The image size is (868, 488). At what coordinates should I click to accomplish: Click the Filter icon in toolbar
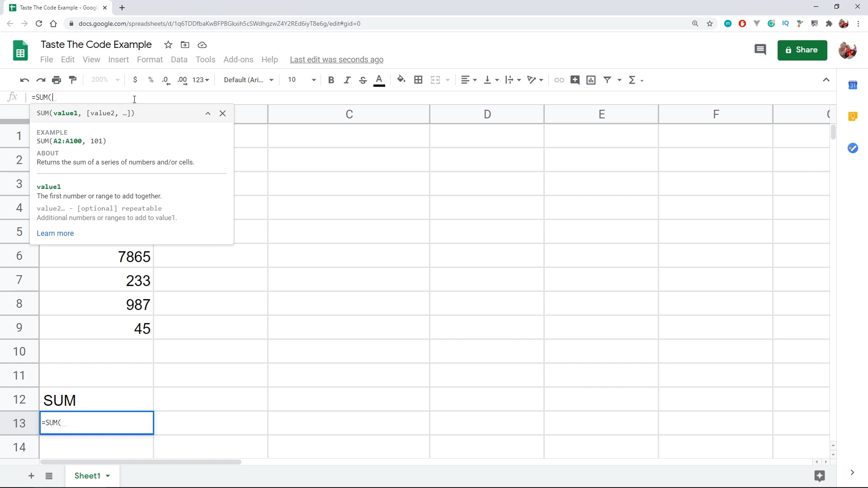(x=608, y=79)
